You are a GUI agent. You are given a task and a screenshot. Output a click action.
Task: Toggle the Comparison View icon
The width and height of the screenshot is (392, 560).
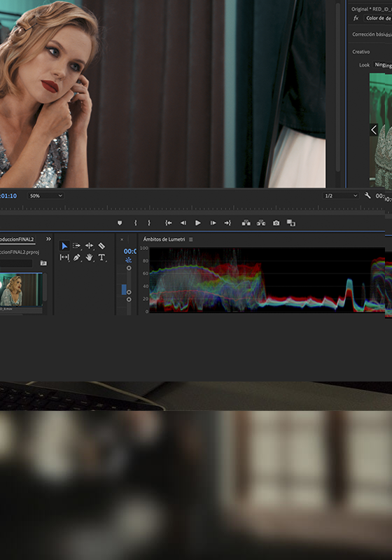pos(291,223)
